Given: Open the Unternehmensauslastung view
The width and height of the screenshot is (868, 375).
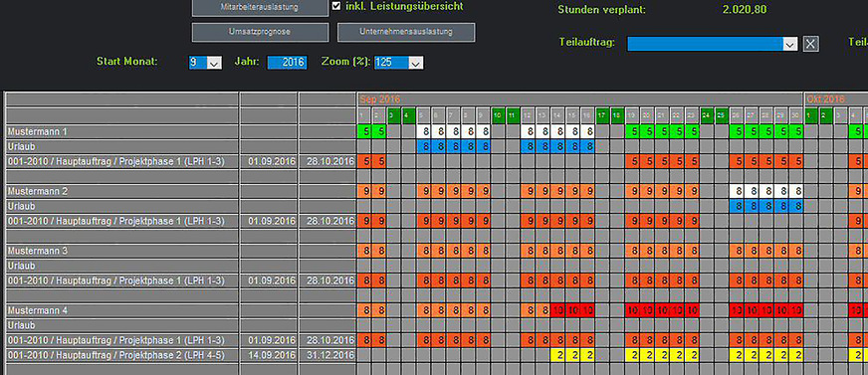Looking at the screenshot, I should pyautogui.click(x=406, y=32).
